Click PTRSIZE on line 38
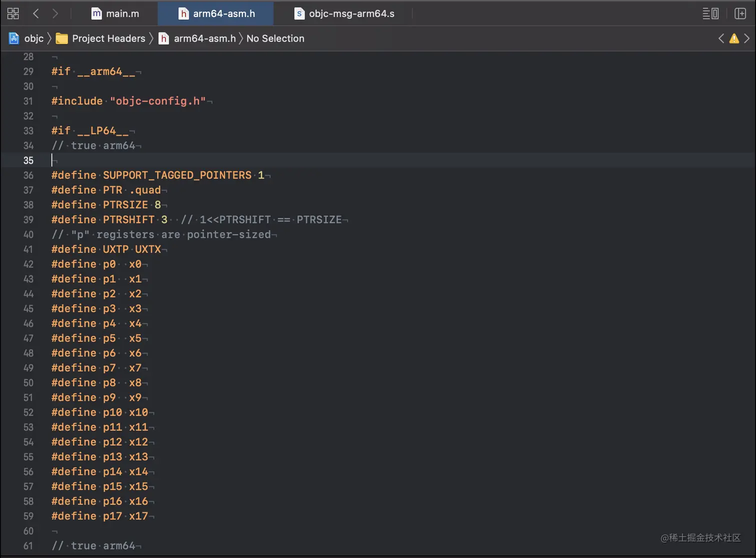Image resolution: width=756 pixels, height=558 pixels. (125, 205)
